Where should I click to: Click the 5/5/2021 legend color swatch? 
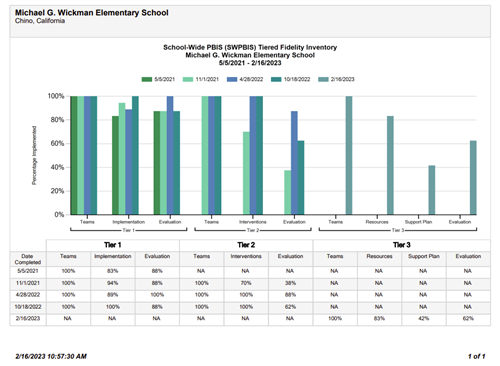coord(147,79)
